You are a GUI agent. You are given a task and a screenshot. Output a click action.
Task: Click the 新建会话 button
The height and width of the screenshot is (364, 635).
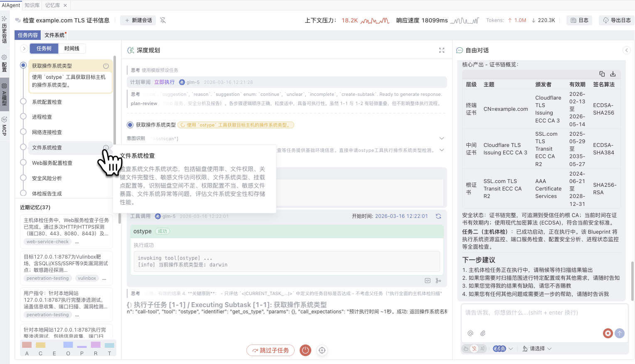[138, 20]
